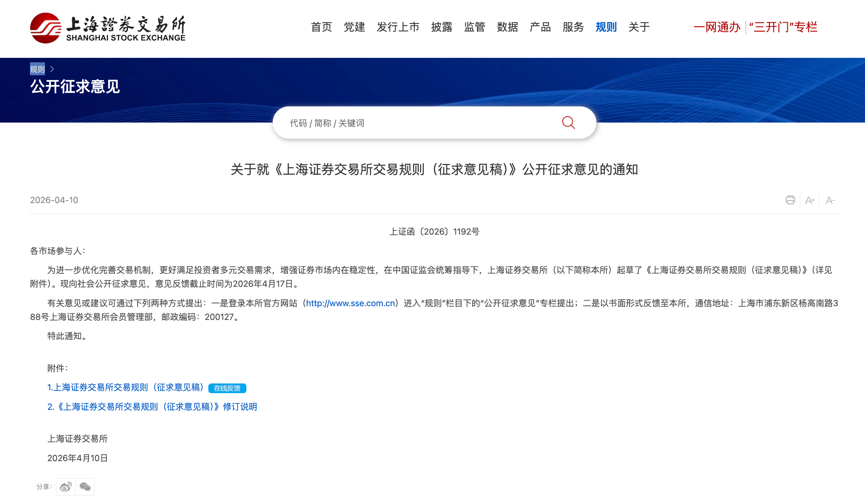Share the notice via WeChat icon

tap(85, 487)
